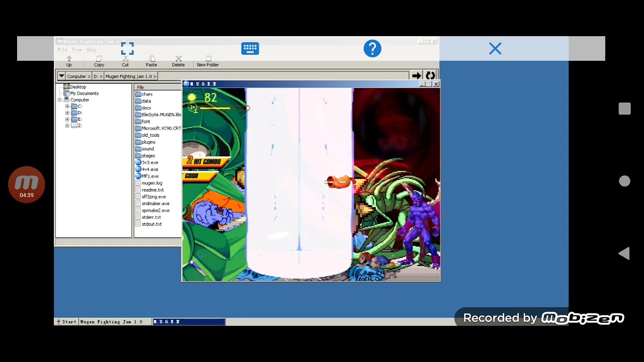This screenshot has height=362, width=644.
Task: Select the 3v3.exe MUGEN launcher
Action: point(146,162)
